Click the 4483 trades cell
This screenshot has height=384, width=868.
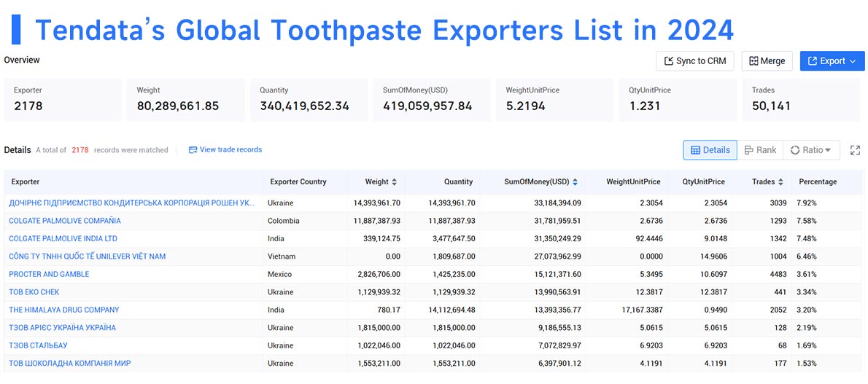(x=778, y=274)
